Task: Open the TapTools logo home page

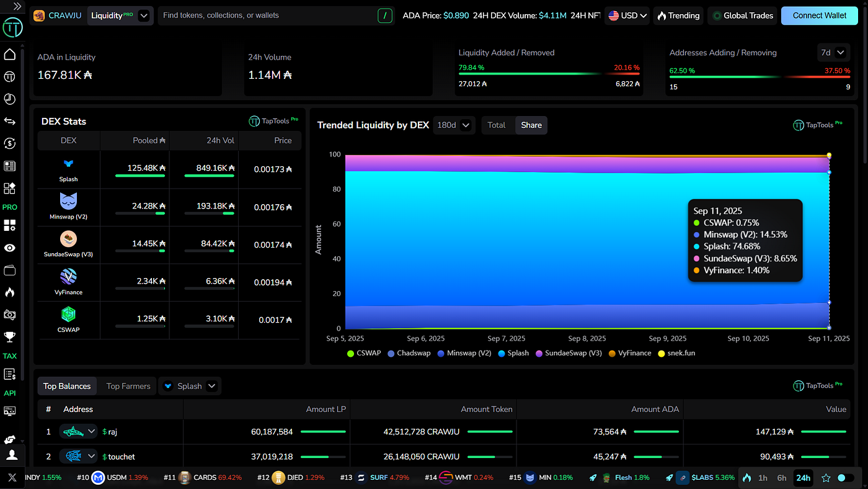Action: [12, 28]
